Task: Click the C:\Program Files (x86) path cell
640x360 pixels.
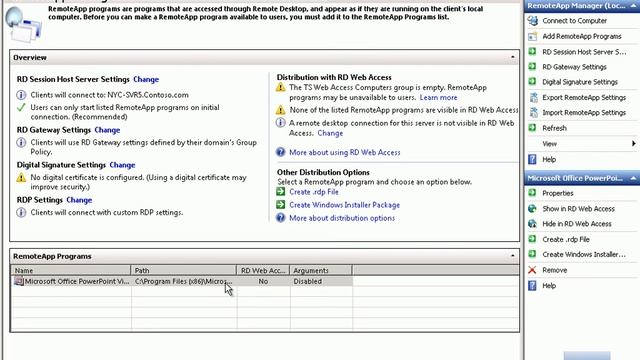Action: tap(184, 281)
